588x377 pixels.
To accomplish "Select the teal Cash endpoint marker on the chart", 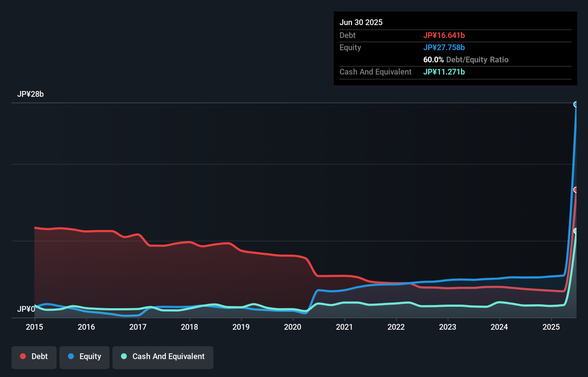I will (x=576, y=232).
